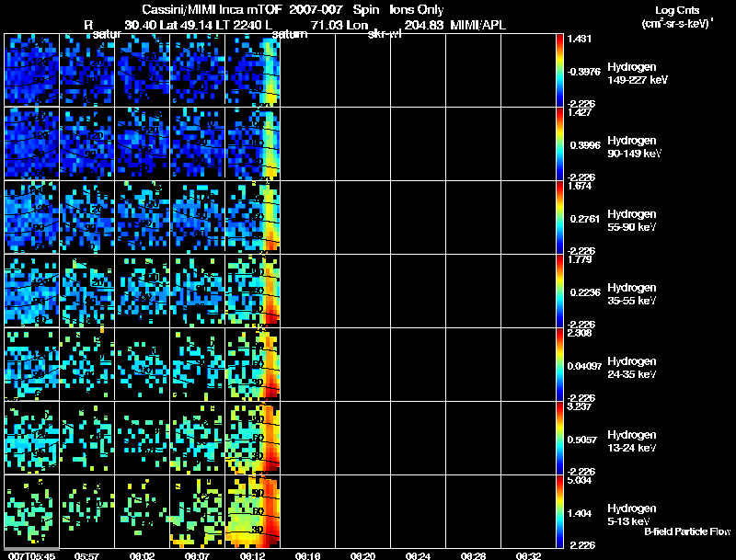
Task: Click the 06:16 time label on axis
Action: point(307,555)
